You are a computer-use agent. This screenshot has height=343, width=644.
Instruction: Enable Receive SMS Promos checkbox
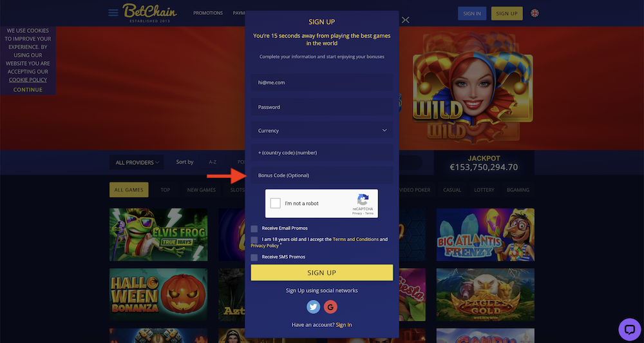click(254, 257)
